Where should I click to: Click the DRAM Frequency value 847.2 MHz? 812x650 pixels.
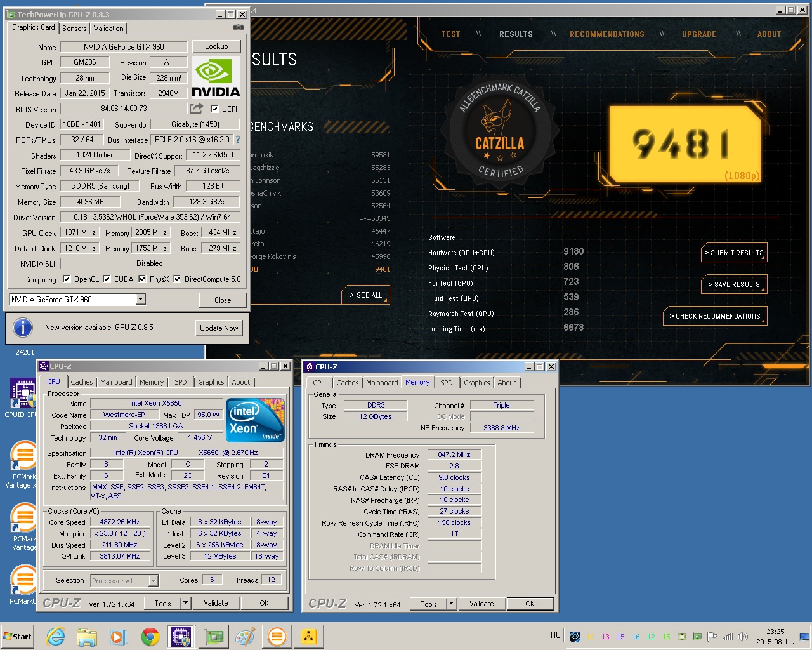click(x=454, y=454)
